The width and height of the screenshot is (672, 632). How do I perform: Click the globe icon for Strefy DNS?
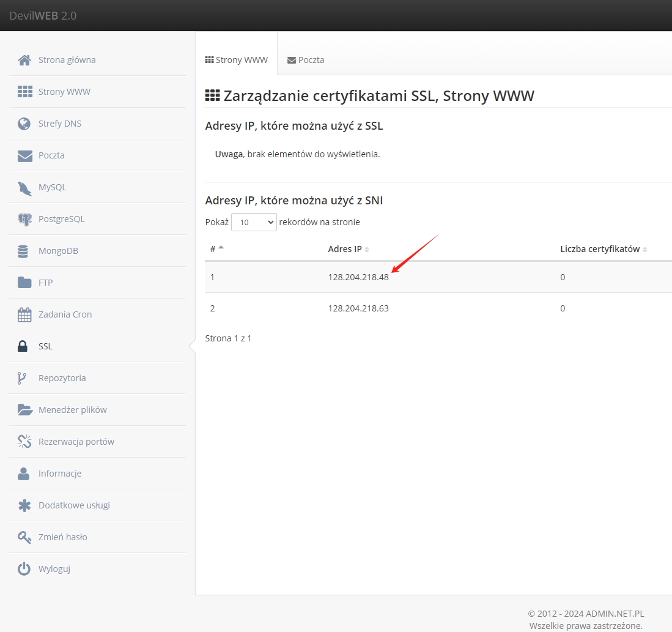tap(24, 124)
